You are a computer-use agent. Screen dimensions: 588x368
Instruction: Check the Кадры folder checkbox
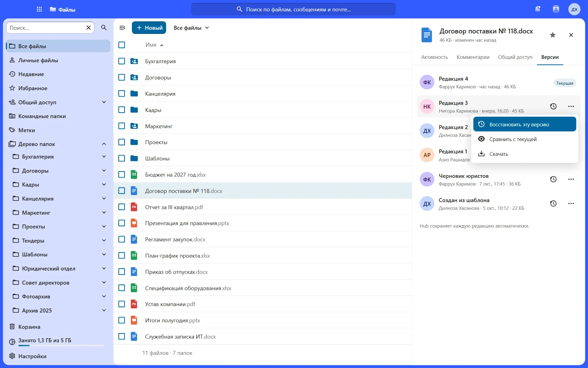point(122,110)
